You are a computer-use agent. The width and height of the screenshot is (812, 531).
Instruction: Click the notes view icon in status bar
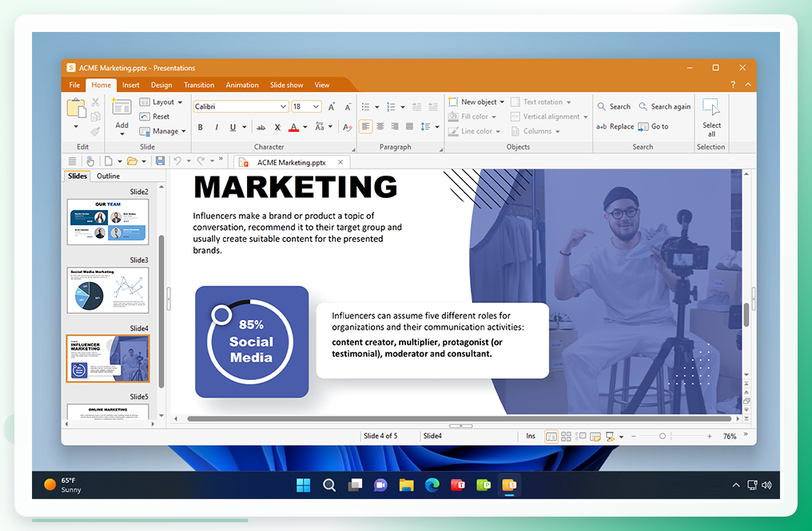coord(595,436)
